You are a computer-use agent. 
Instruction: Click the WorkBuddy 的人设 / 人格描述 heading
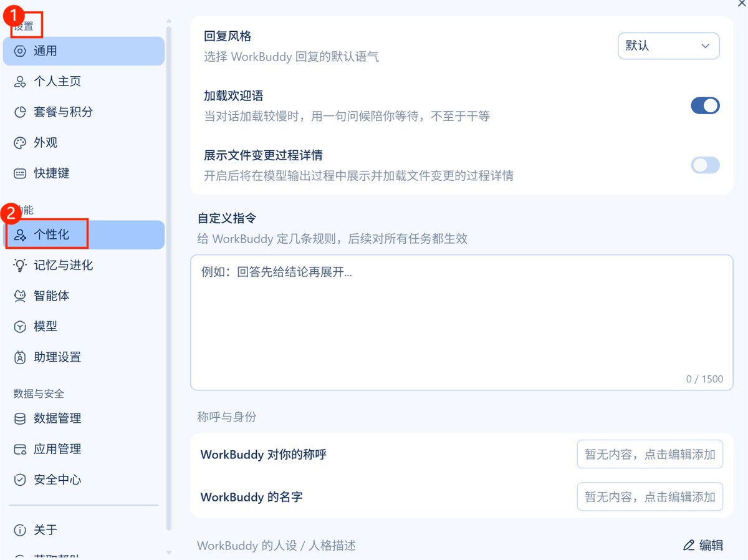[276, 546]
